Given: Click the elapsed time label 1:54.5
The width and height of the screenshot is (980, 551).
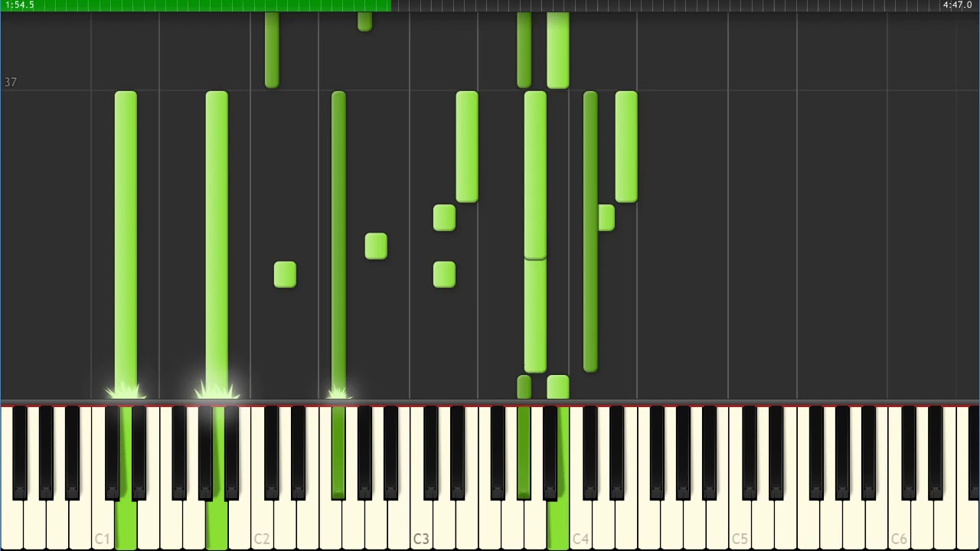Looking at the screenshot, I should (19, 5).
